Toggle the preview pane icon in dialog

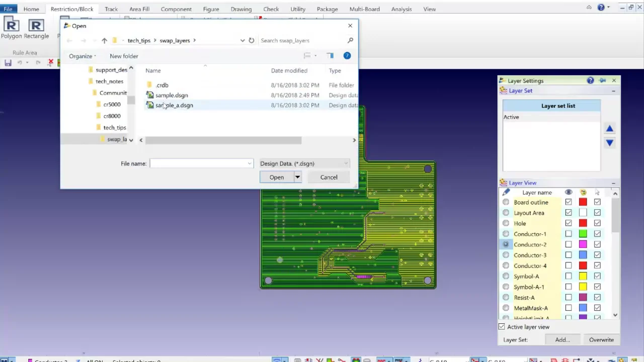pyautogui.click(x=330, y=56)
